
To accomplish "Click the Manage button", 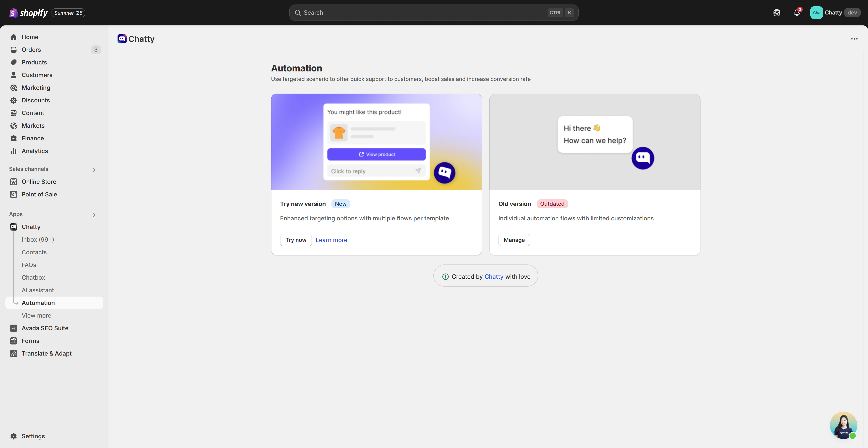I will pyautogui.click(x=514, y=240).
